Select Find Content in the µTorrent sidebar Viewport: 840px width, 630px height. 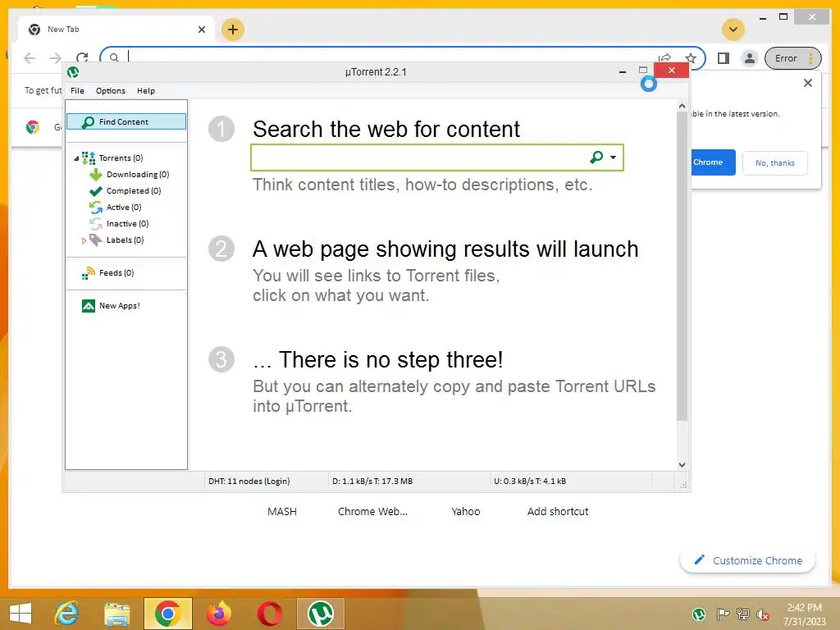pos(126,121)
